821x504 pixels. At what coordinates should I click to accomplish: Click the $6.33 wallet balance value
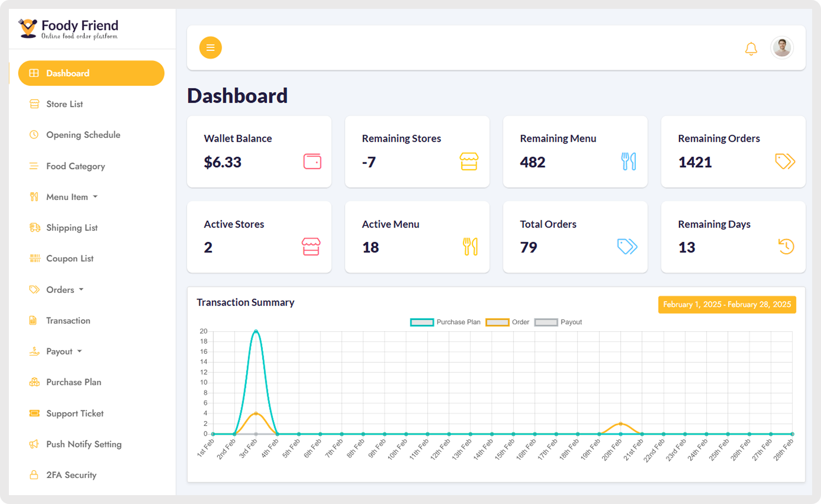point(223,162)
